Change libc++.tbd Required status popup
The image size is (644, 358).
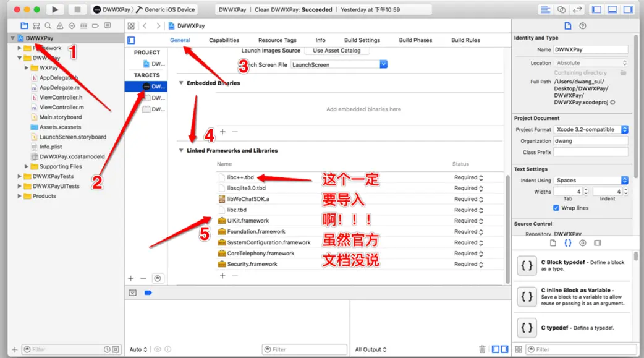tap(468, 177)
